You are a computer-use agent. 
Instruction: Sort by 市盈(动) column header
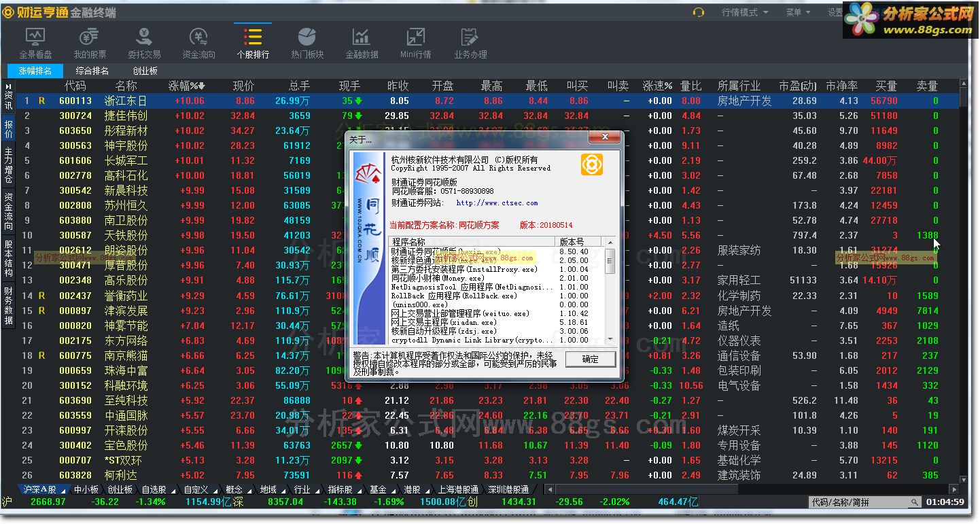[798, 86]
